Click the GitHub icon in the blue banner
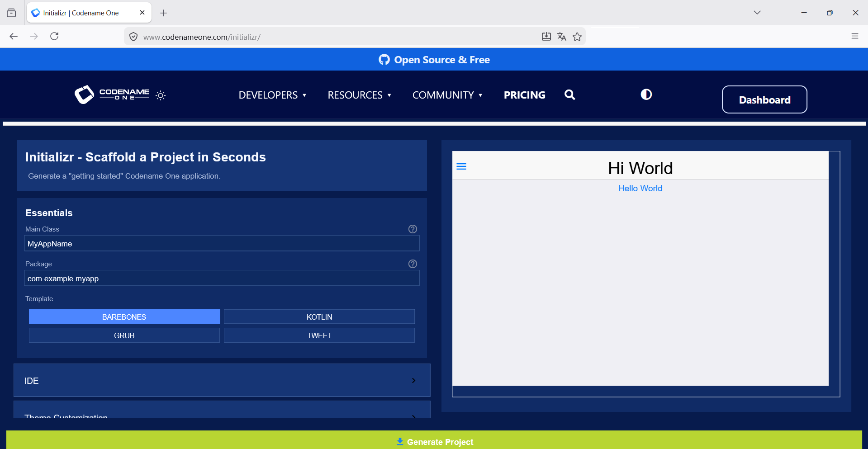 [384, 60]
